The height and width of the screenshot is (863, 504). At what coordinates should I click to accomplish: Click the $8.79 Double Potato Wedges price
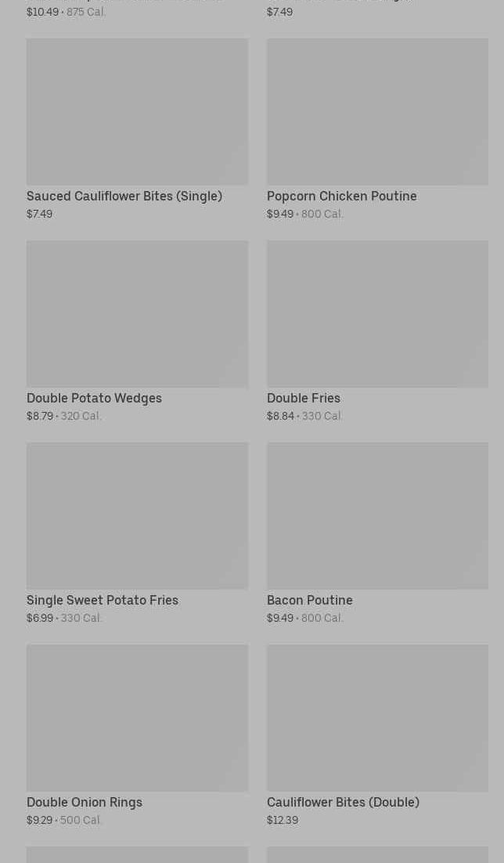[x=40, y=417]
